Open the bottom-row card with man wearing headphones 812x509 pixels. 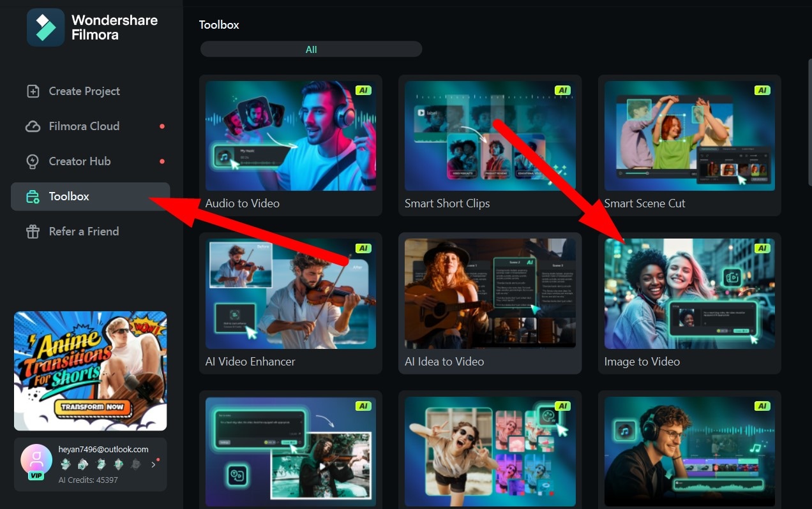click(689, 452)
